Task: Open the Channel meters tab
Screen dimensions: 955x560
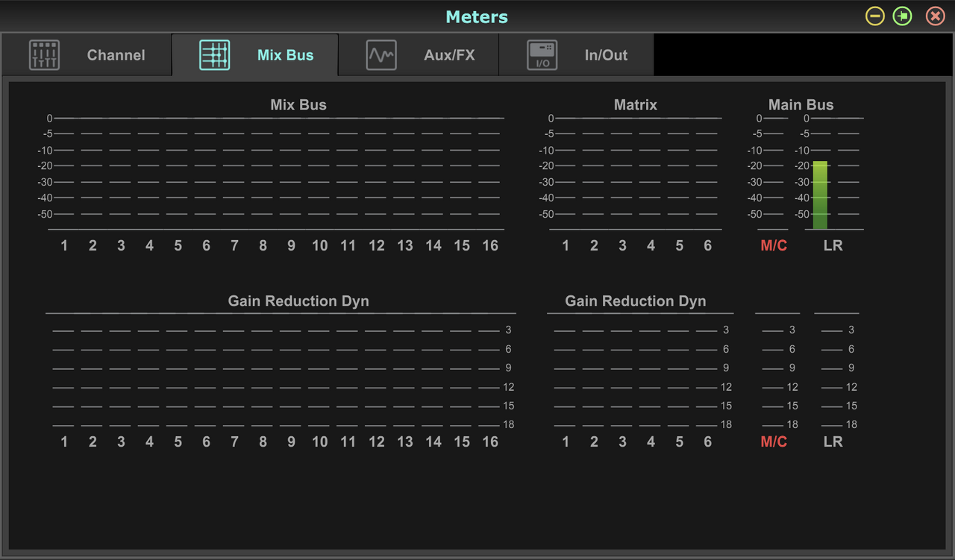Action: tap(87, 54)
